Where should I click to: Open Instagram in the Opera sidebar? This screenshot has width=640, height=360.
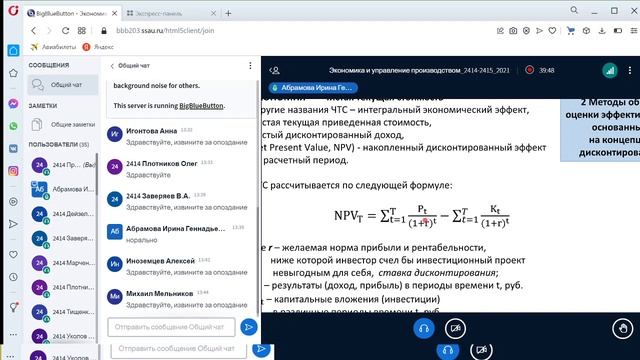click(x=13, y=171)
